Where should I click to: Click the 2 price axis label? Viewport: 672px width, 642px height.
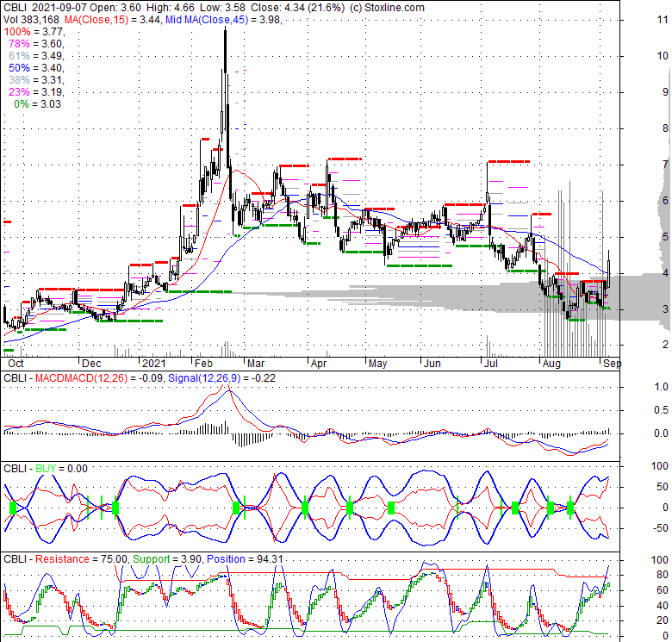point(665,345)
